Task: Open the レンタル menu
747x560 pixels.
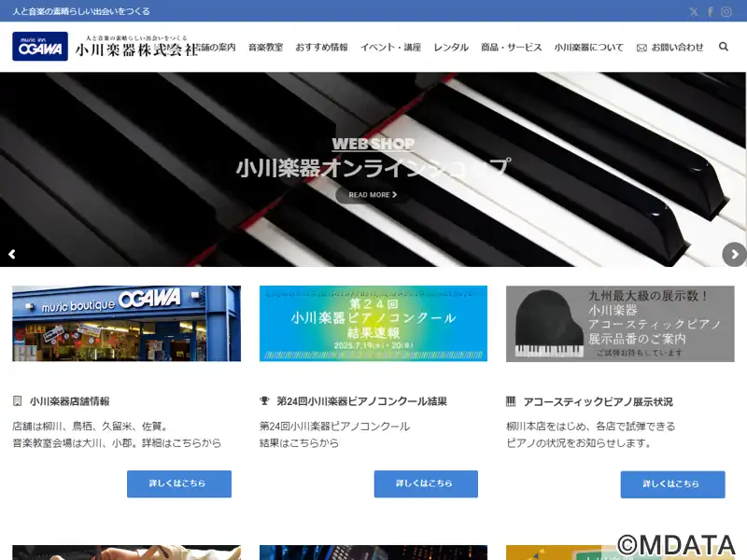Action: tap(451, 48)
